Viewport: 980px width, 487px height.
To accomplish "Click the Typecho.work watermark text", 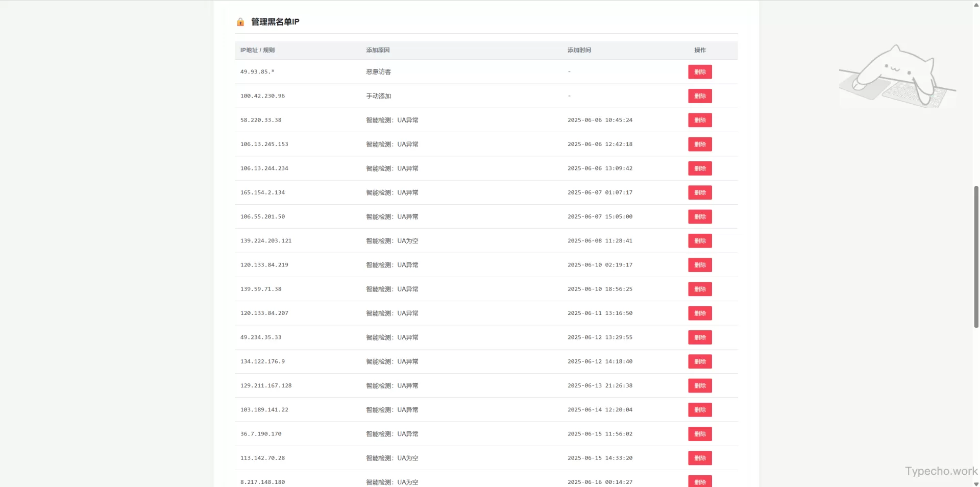I will tap(941, 471).
